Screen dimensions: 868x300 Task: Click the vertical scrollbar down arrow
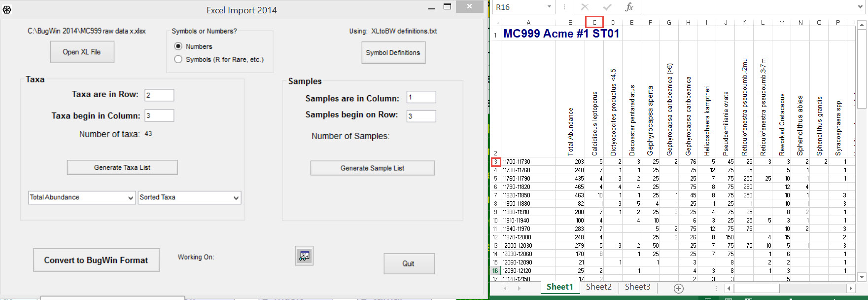(862, 277)
